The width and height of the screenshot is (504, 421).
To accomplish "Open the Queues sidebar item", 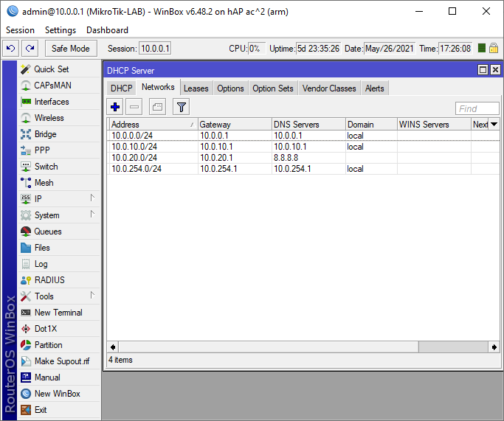I will [x=59, y=232].
